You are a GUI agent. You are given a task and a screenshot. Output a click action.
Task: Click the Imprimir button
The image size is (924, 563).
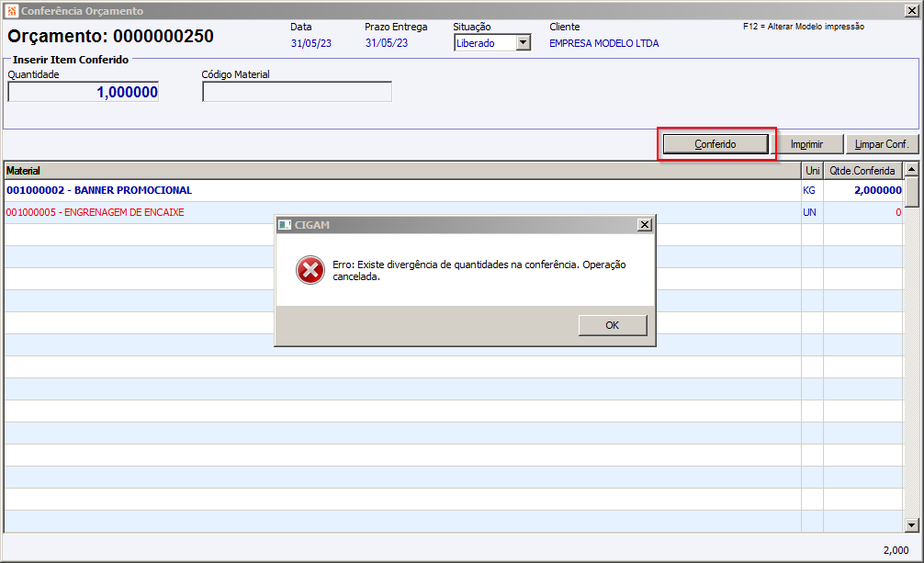pyautogui.click(x=806, y=144)
